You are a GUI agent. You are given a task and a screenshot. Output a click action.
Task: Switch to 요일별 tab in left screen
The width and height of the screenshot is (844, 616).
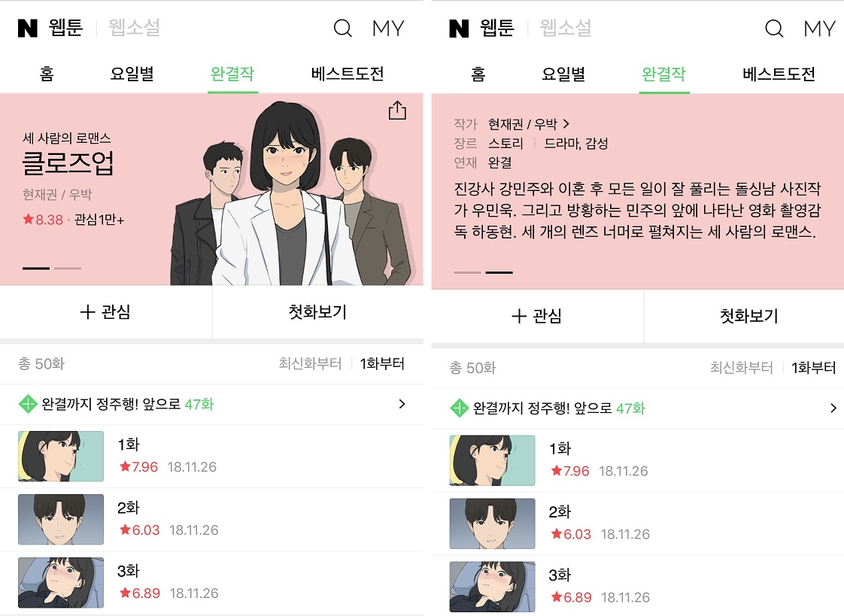132,74
